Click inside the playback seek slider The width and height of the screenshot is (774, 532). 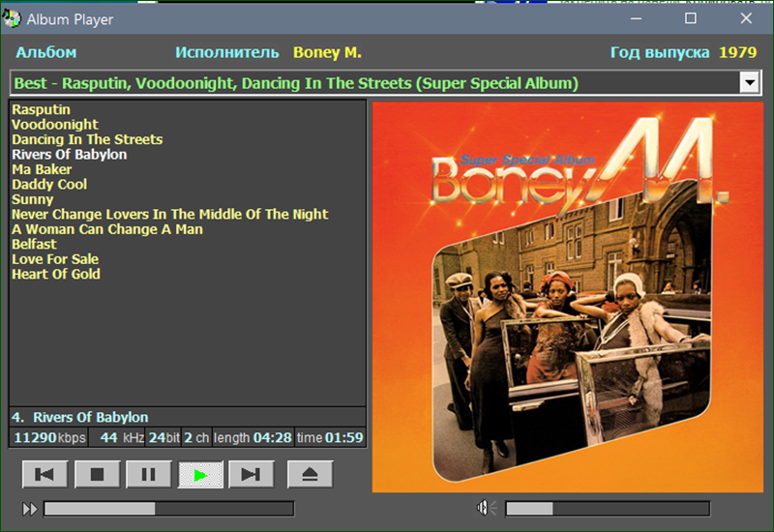[168, 509]
